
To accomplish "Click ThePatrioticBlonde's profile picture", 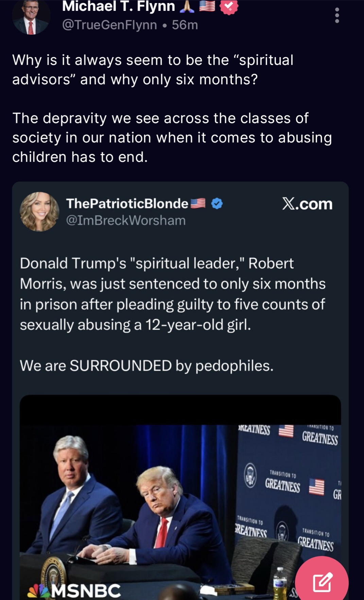I will (39, 211).
